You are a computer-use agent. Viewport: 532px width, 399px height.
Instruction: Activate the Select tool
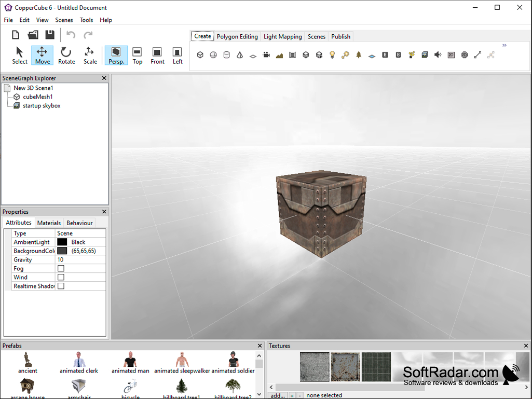[x=20, y=56]
